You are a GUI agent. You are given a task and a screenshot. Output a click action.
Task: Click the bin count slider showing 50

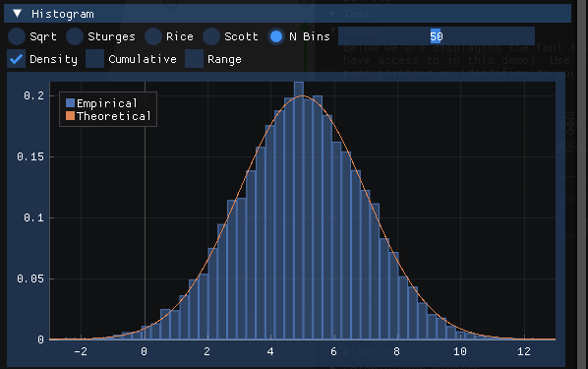pos(437,36)
